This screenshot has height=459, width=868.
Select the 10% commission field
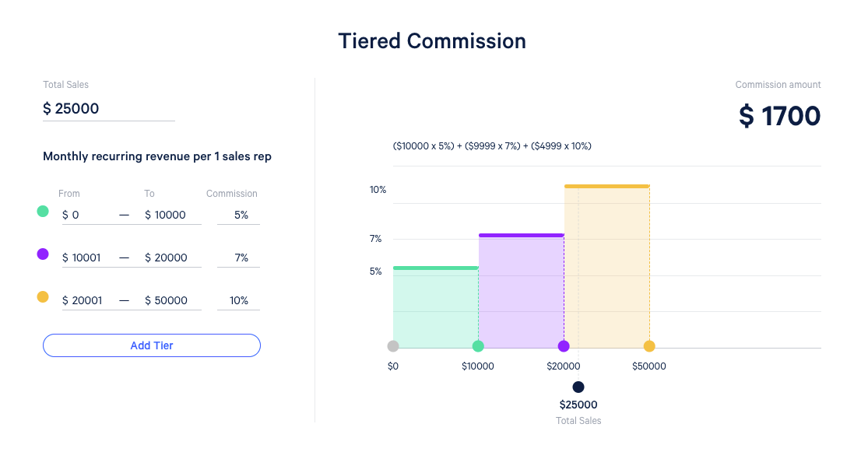[x=237, y=300]
